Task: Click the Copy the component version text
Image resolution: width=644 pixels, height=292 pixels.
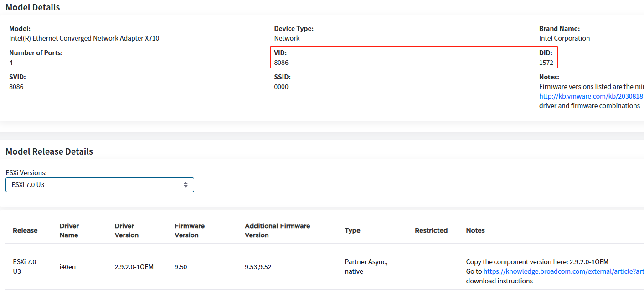Action: tap(537, 262)
